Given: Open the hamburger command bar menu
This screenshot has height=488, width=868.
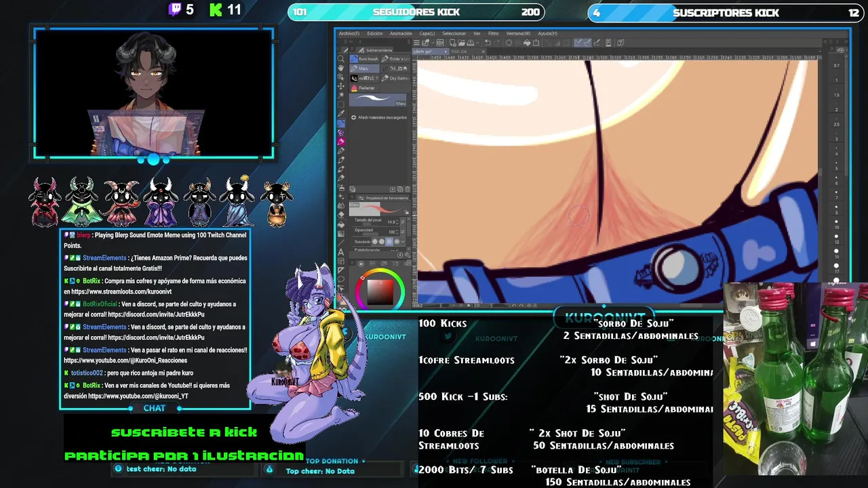Looking at the screenshot, I should tap(416, 43).
